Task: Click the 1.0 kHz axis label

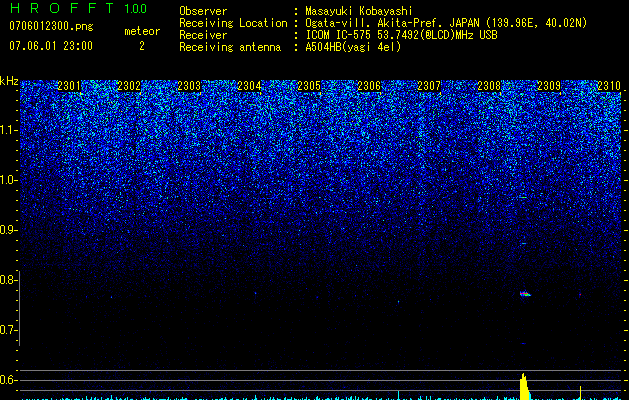Action: 9,180
